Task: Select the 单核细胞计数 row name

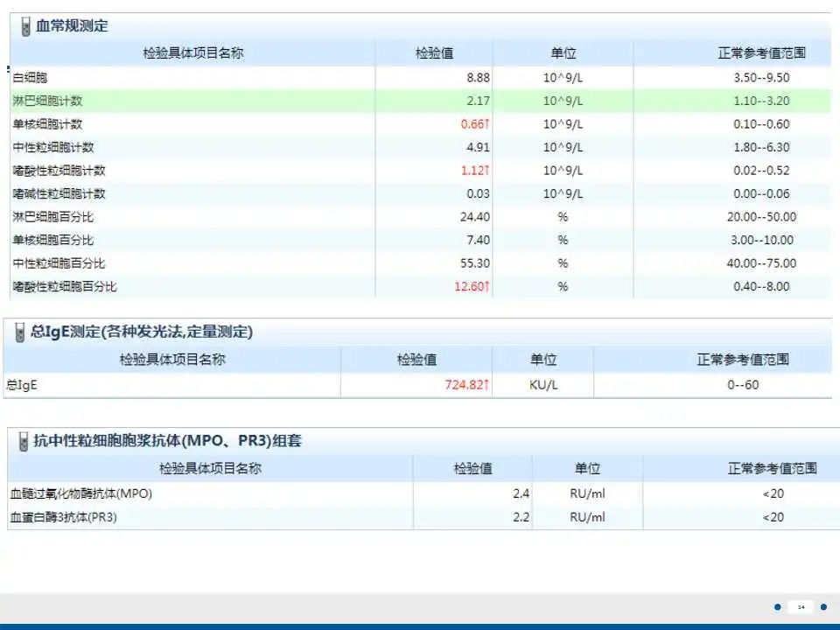Action: 47,124
